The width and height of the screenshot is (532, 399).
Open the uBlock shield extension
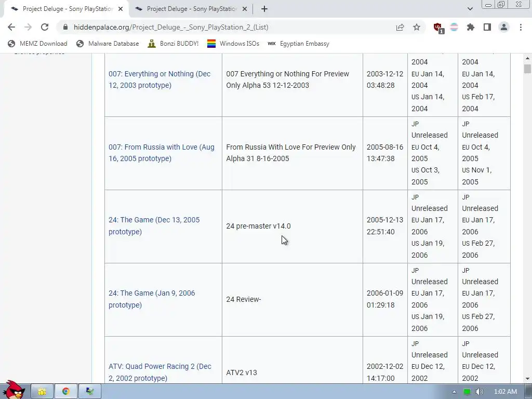tap(438, 28)
